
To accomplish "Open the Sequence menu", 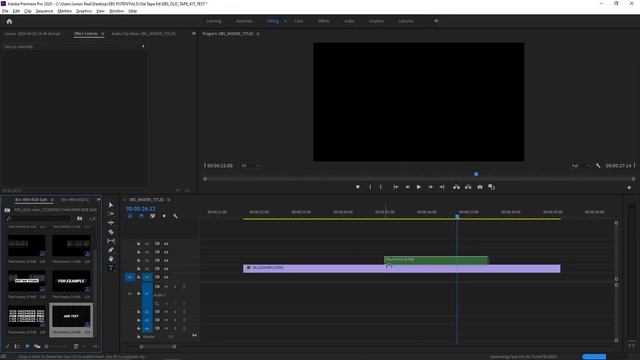I will pyautogui.click(x=44, y=11).
